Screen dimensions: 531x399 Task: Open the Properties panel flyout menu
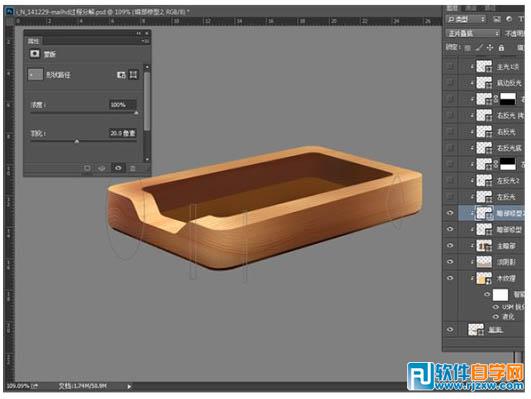pyautogui.click(x=145, y=41)
